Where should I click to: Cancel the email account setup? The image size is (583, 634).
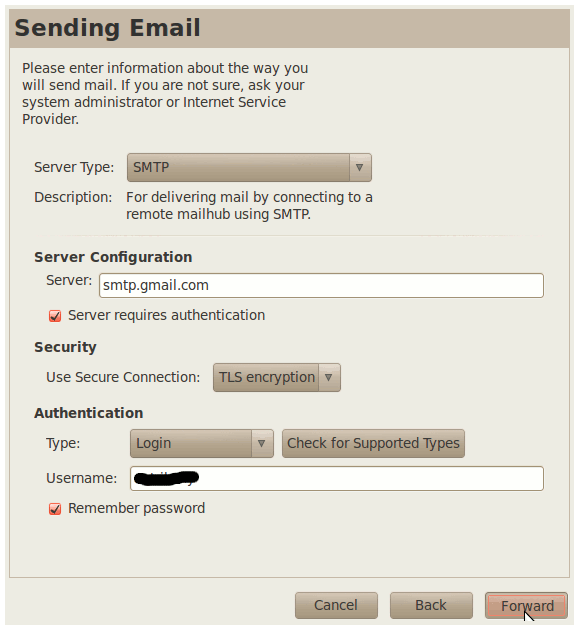click(x=336, y=605)
